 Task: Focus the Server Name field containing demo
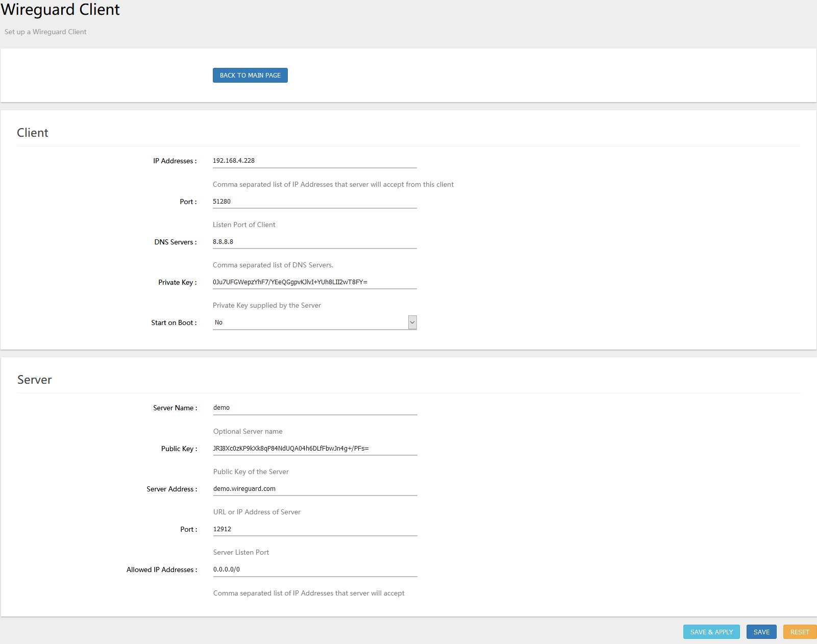pos(315,408)
